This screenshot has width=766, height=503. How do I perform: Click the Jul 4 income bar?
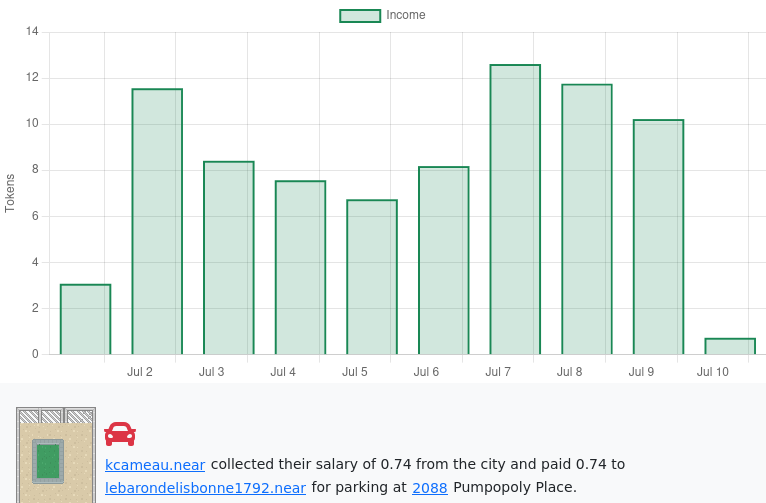[x=300, y=268]
